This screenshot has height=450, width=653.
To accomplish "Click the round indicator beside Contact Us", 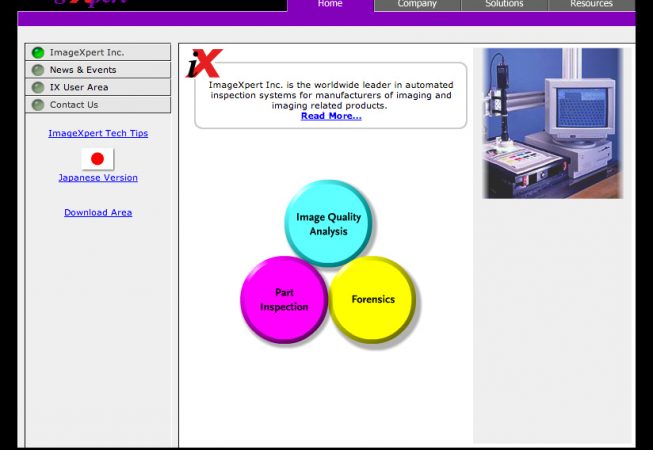I will coord(38,105).
